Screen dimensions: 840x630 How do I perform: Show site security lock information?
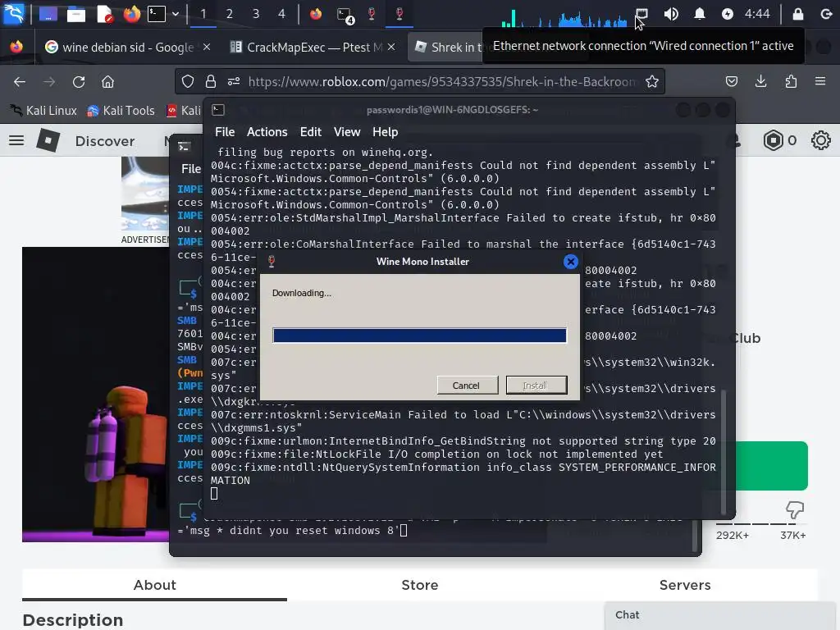click(211, 81)
